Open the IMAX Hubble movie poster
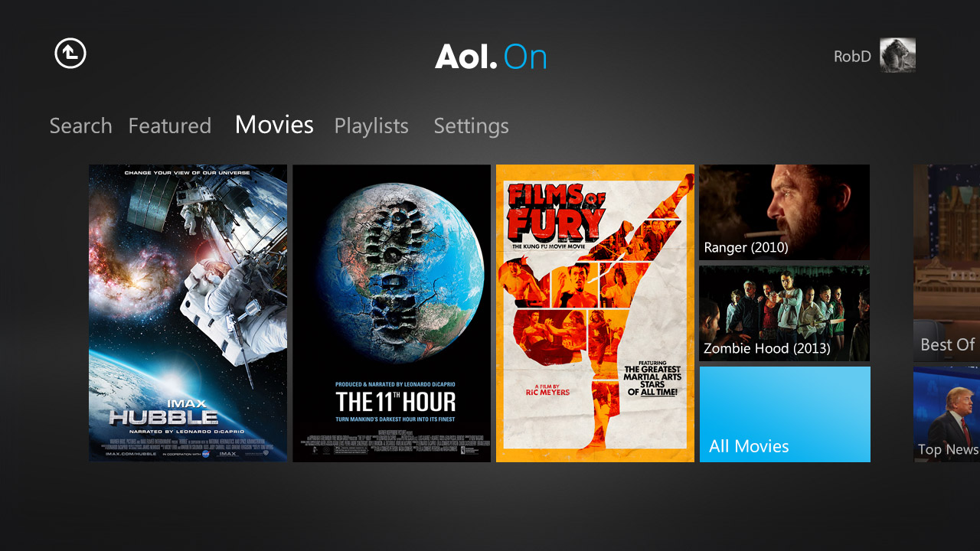The height and width of the screenshot is (551, 980). 188,313
